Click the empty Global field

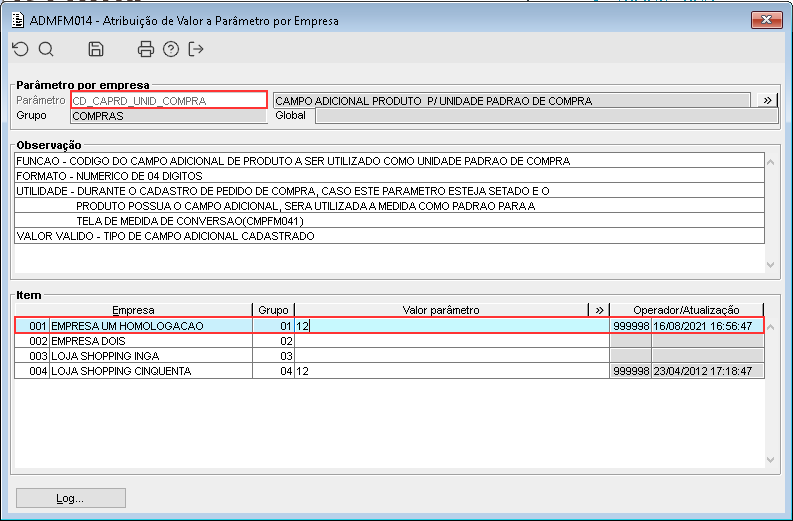(x=546, y=116)
